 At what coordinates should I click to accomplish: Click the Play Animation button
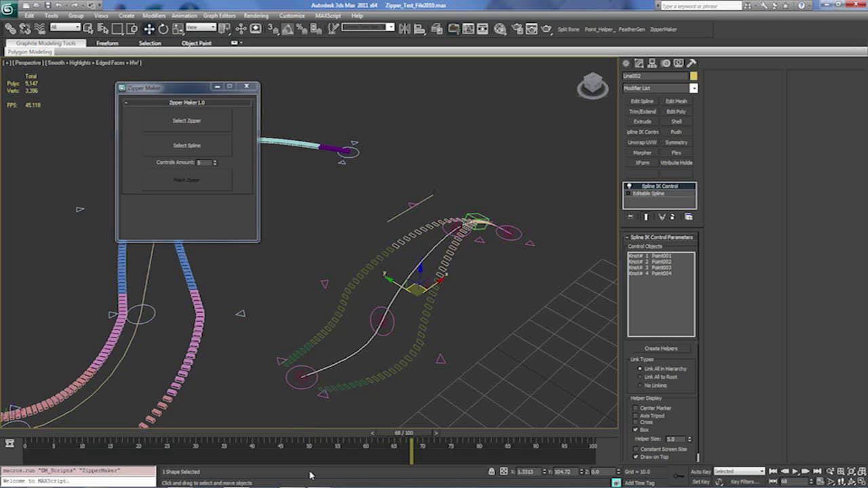coord(795,471)
